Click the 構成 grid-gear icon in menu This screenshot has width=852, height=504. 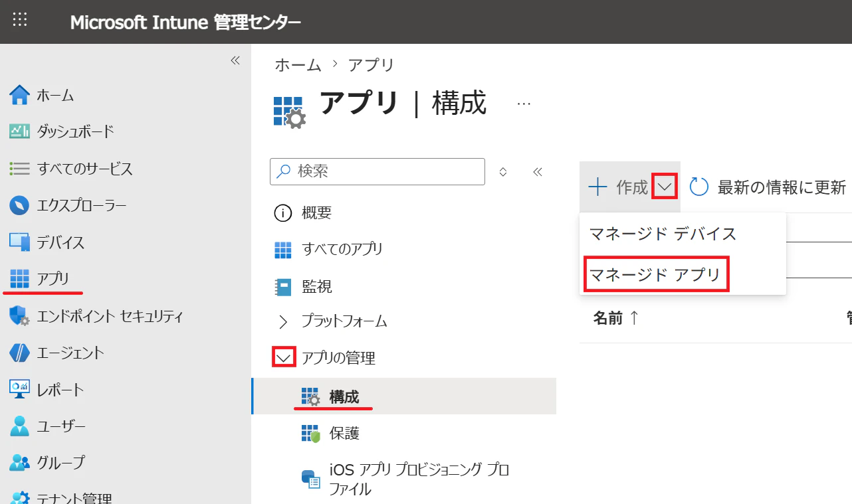(x=310, y=397)
